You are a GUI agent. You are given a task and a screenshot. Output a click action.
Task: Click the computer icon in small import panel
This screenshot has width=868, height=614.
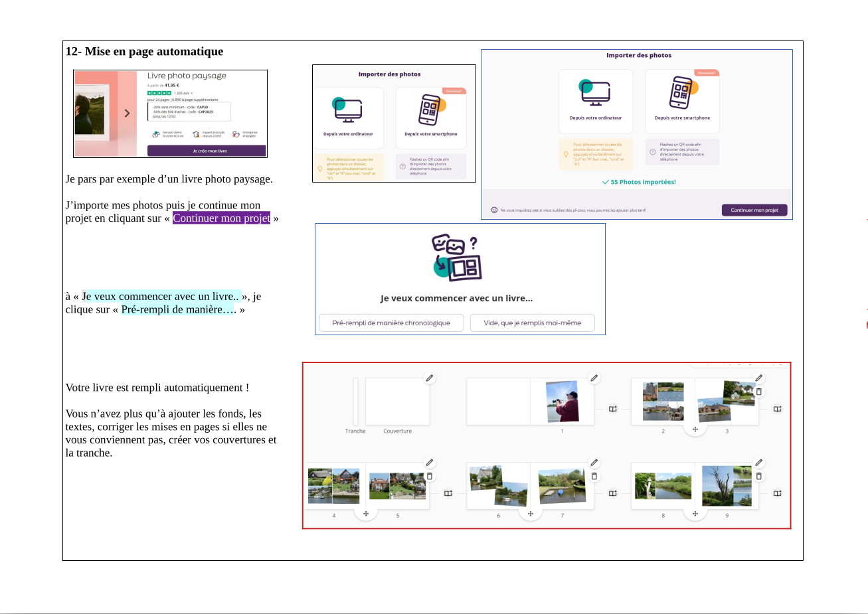pos(348,110)
